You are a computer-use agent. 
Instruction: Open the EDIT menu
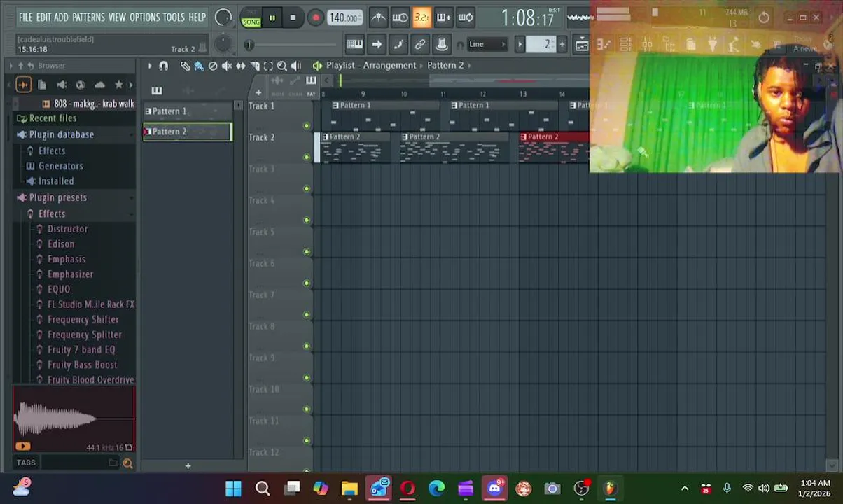click(43, 17)
